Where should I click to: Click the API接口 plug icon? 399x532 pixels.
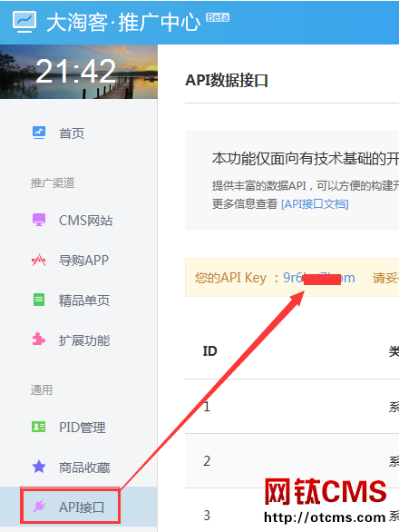coord(39,507)
